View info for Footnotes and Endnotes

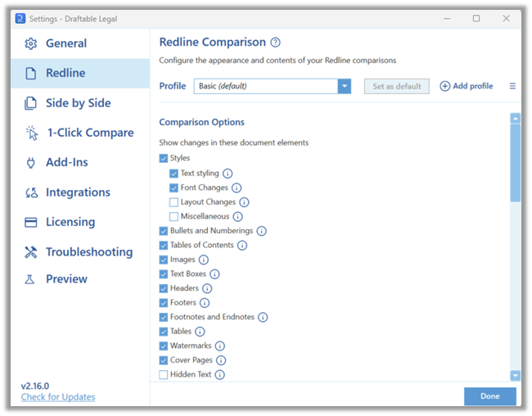pyautogui.click(x=263, y=317)
